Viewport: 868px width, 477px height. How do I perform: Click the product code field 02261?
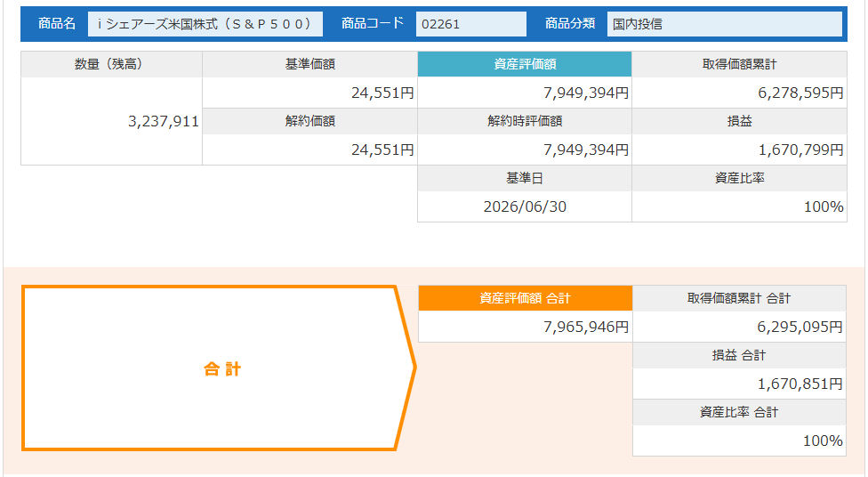point(471,24)
